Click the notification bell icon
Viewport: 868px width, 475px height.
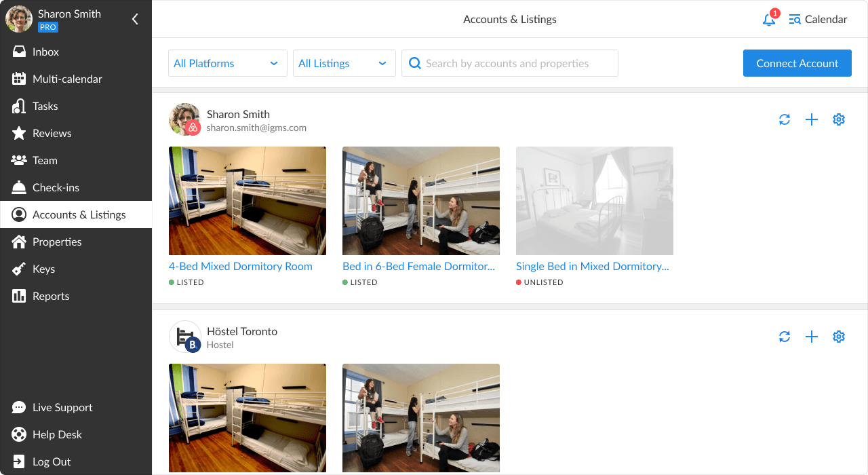(769, 20)
